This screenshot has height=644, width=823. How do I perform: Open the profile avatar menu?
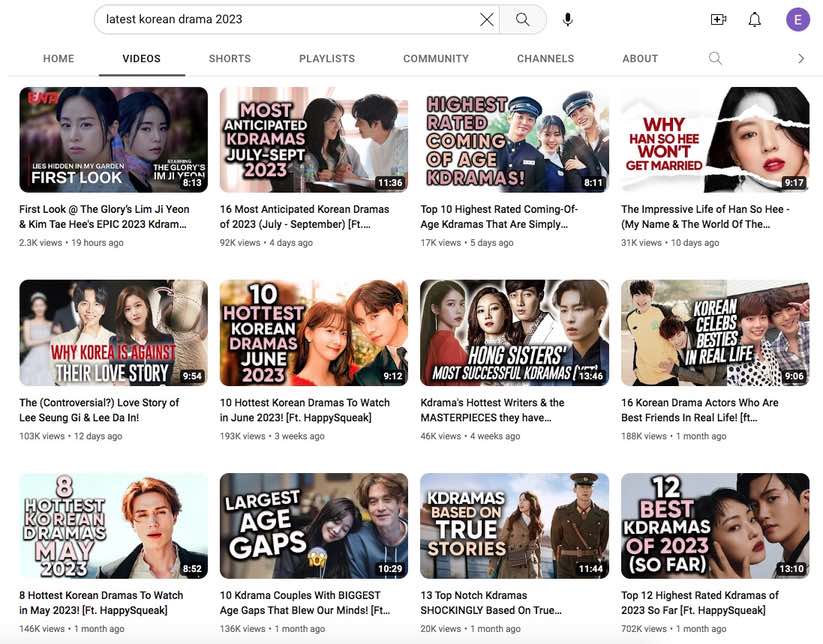796,18
